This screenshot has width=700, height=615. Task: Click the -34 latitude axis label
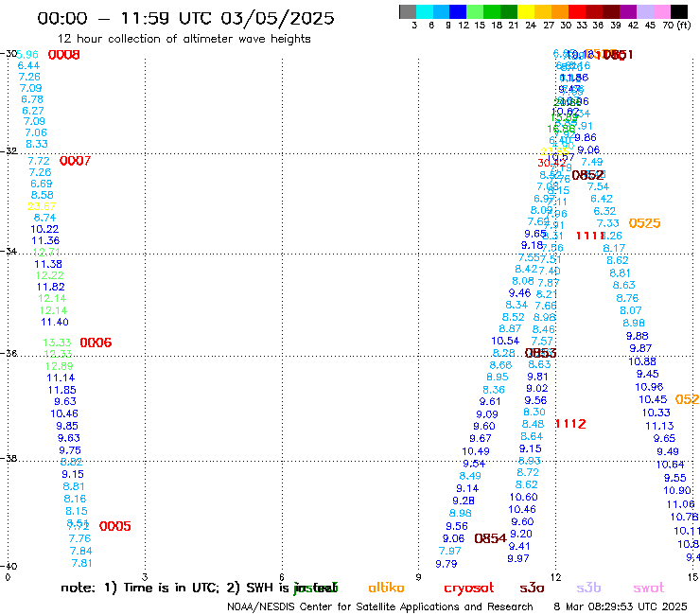click(9, 251)
